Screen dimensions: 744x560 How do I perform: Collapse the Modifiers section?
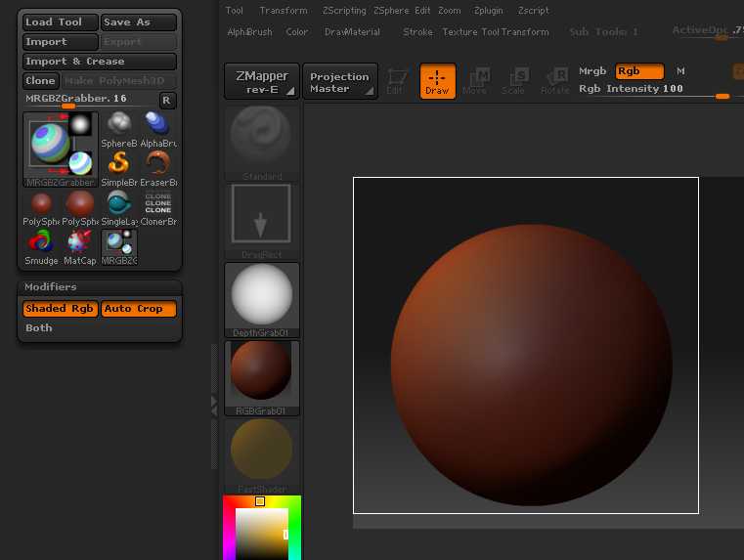click(51, 287)
